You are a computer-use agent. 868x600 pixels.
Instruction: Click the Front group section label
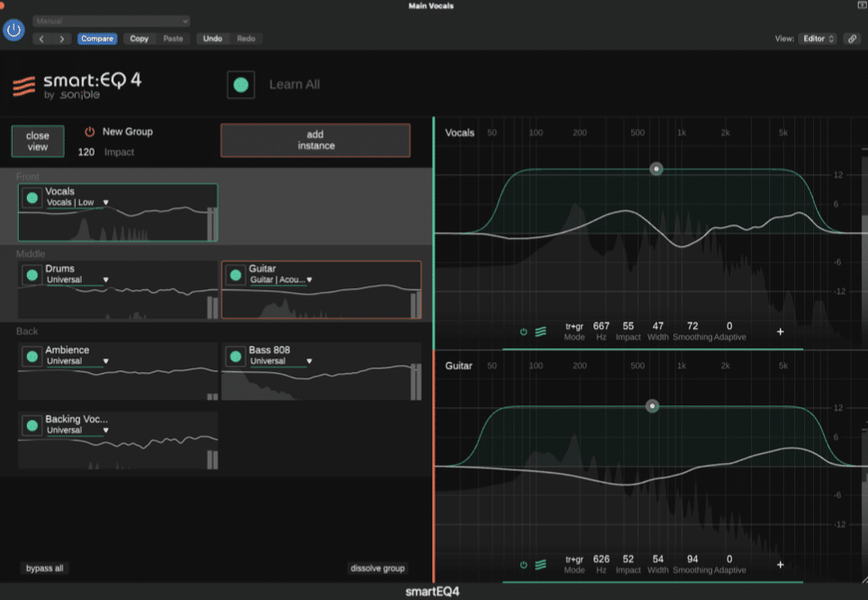tap(28, 177)
